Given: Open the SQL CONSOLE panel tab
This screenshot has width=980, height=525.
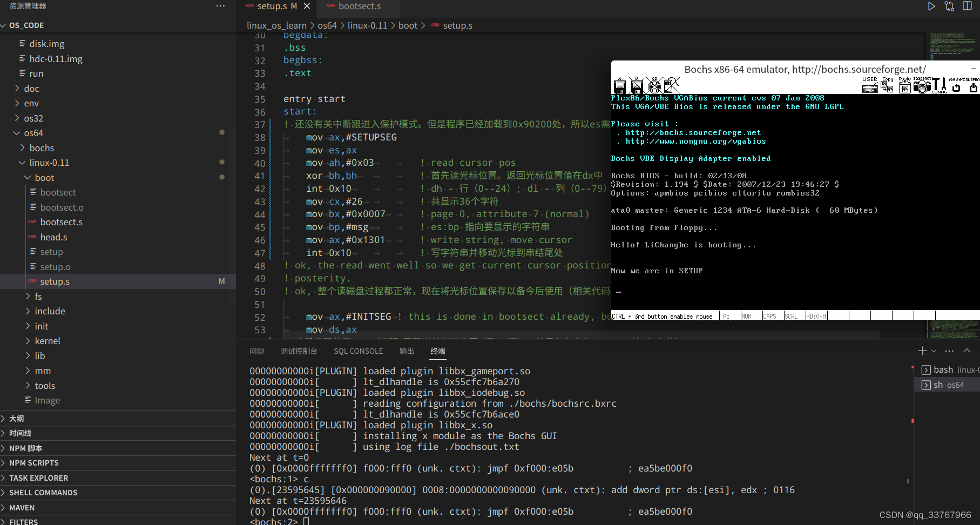Looking at the screenshot, I should [359, 351].
